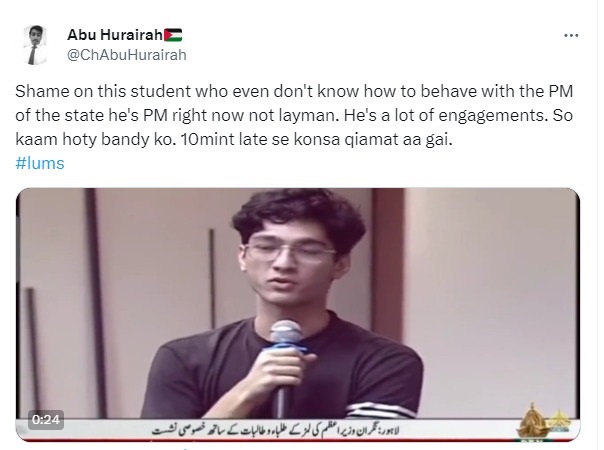Click the student's glasses in the video frame
Image resolution: width=604 pixels, height=450 pixels.
[x=290, y=252]
